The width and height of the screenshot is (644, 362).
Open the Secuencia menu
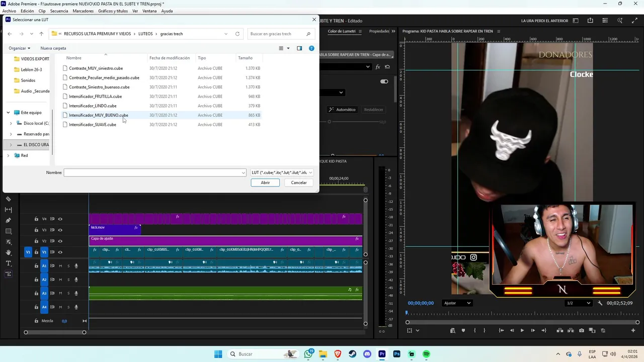59,11
